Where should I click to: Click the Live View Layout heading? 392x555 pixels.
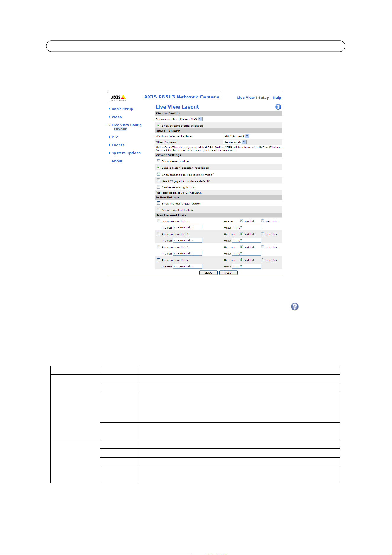pos(177,107)
